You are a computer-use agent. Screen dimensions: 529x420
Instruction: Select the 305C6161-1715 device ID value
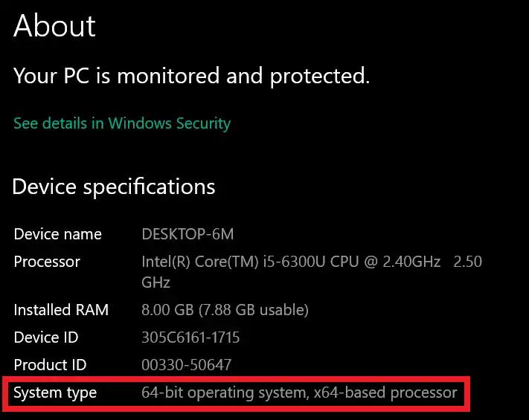pyautogui.click(x=190, y=337)
